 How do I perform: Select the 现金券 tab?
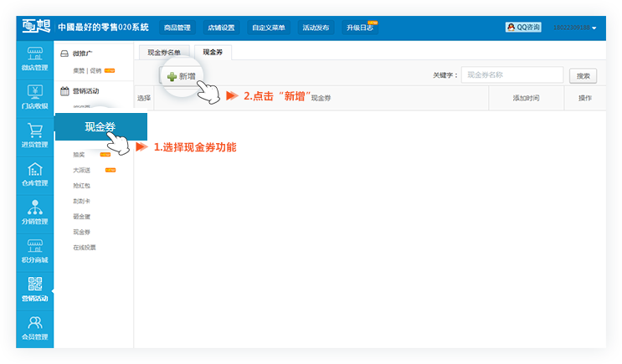tap(213, 53)
